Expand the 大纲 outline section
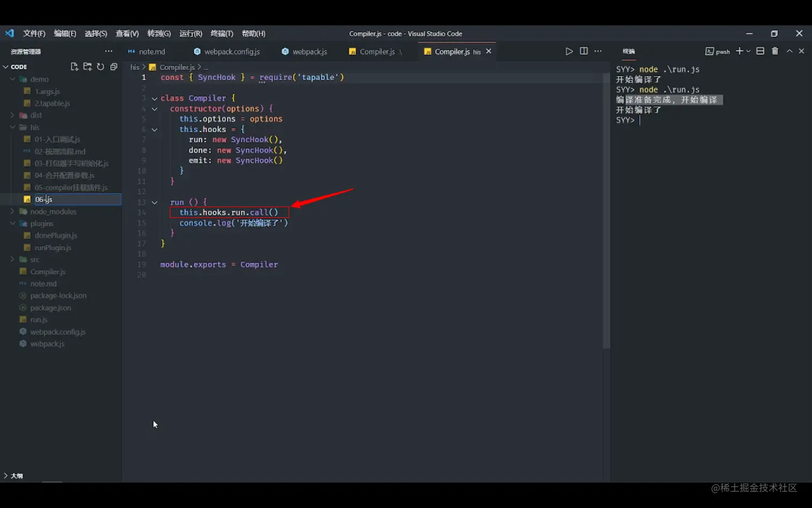The height and width of the screenshot is (508, 812). point(6,476)
